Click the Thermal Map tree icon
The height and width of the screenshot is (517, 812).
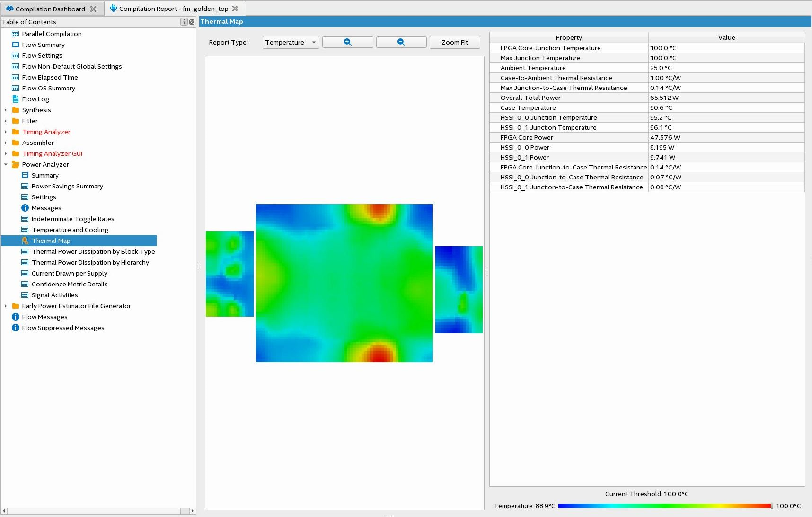(25, 241)
